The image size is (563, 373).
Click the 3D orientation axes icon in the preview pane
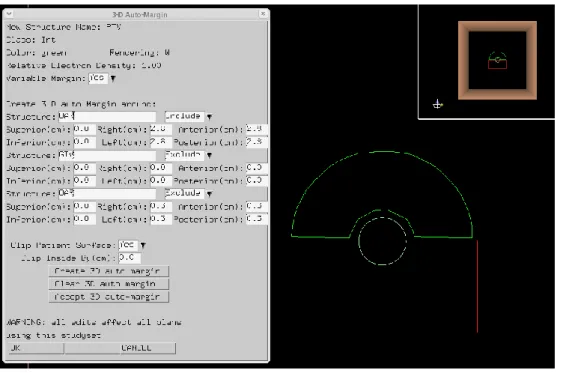click(437, 104)
